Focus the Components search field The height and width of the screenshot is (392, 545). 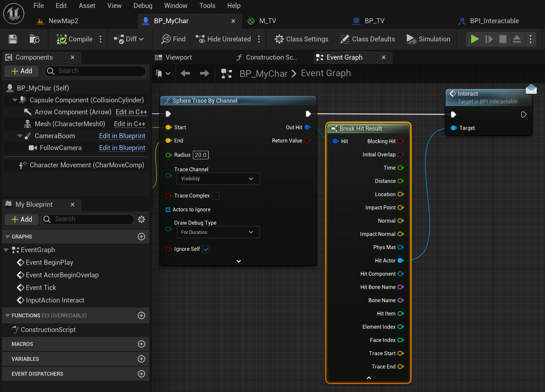[95, 71]
